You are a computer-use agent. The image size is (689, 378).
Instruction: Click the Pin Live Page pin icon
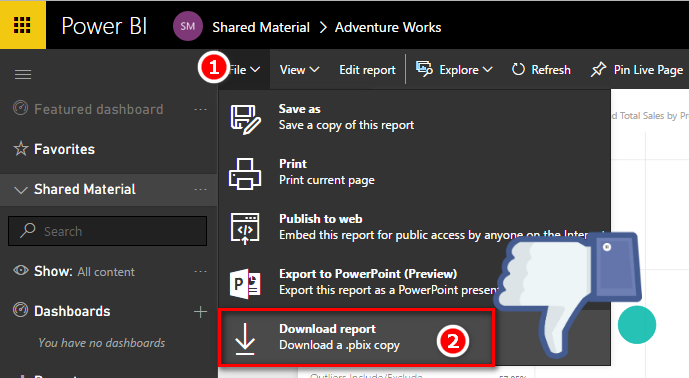(x=598, y=69)
